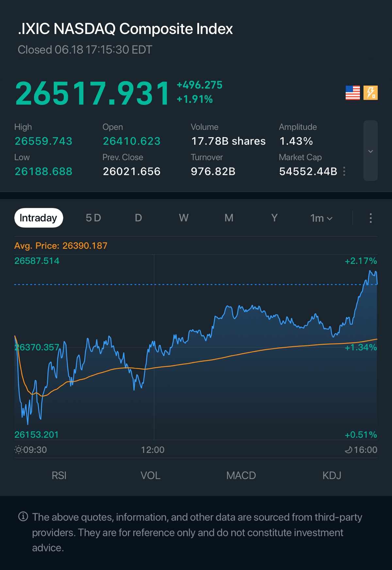The image size is (392, 570).
Task: Switch to the Y yearly chart tab
Action: pos(274,218)
